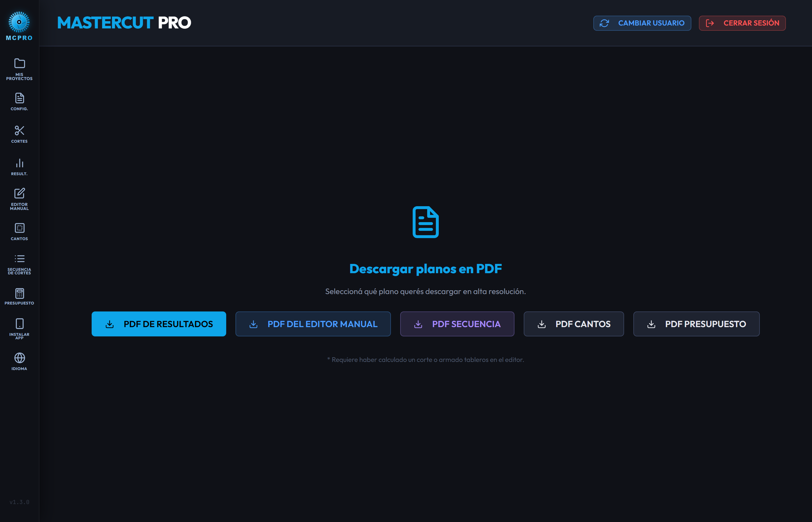Click the Instalar App phone icon
Image resolution: width=812 pixels, height=522 pixels.
point(19,324)
